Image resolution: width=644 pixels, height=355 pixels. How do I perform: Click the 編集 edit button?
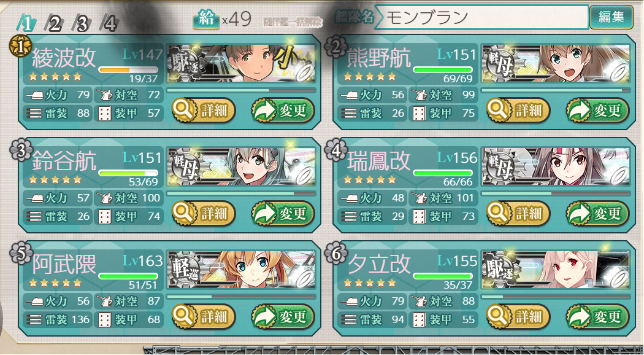[x=611, y=17]
